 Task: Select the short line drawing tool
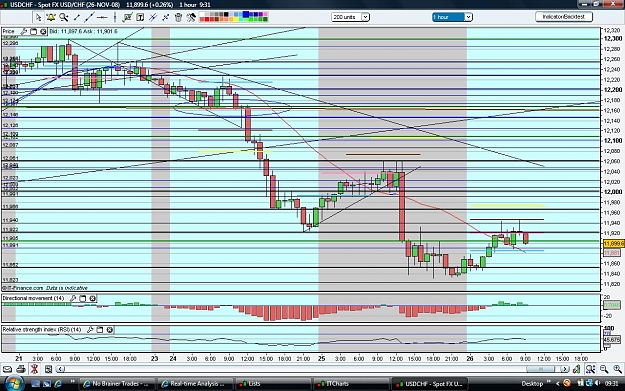coord(77,17)
